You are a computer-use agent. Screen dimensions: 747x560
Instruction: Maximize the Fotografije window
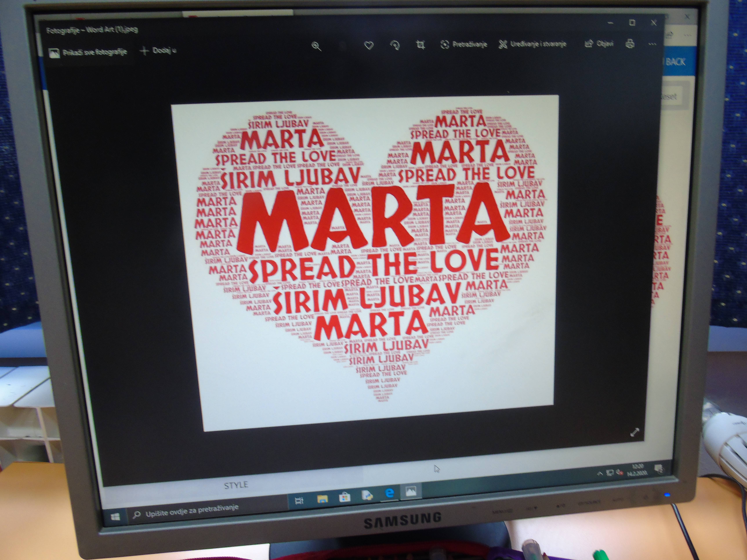pos(632,23)
